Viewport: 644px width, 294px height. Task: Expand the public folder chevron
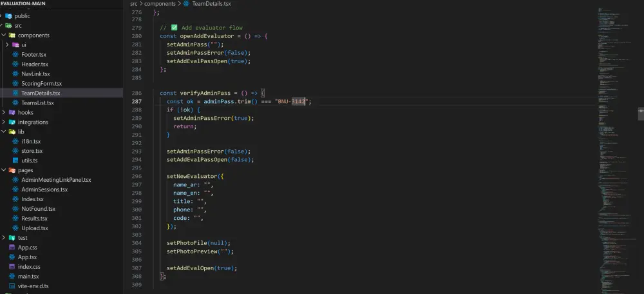2,16
